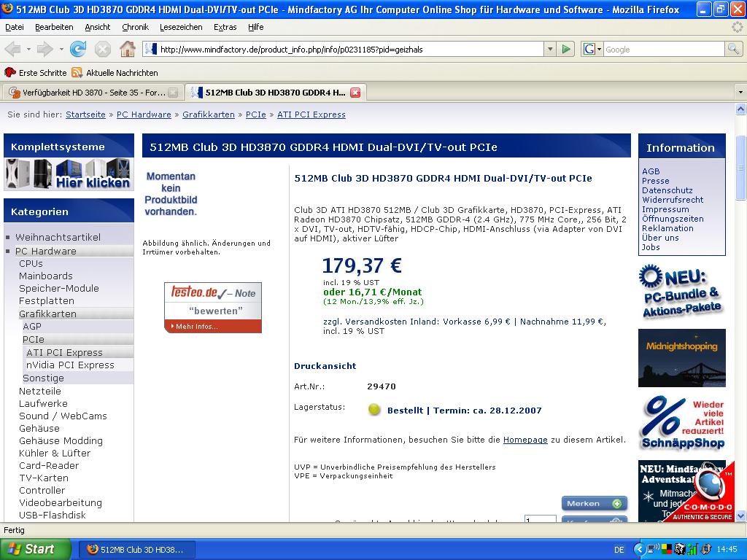The height and width of the screenshot is (560, 747).
Task: Open the Widerrufsrecht information link
Action: [x=673, y=200]
